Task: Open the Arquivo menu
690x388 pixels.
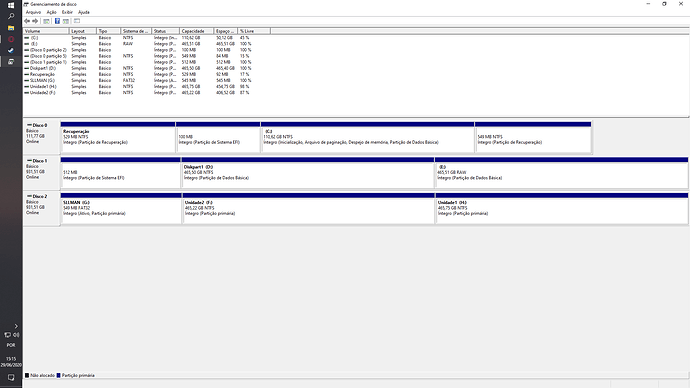Action: point(33,12)
